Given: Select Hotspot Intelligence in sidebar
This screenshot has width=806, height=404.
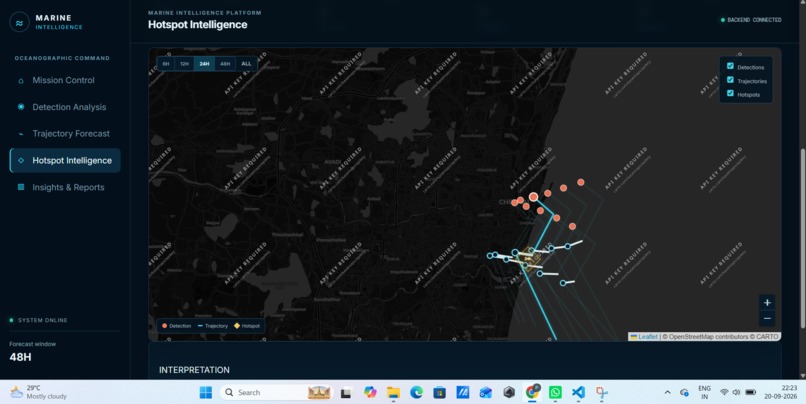Looking at the screenshot, I should coord(65,160).
